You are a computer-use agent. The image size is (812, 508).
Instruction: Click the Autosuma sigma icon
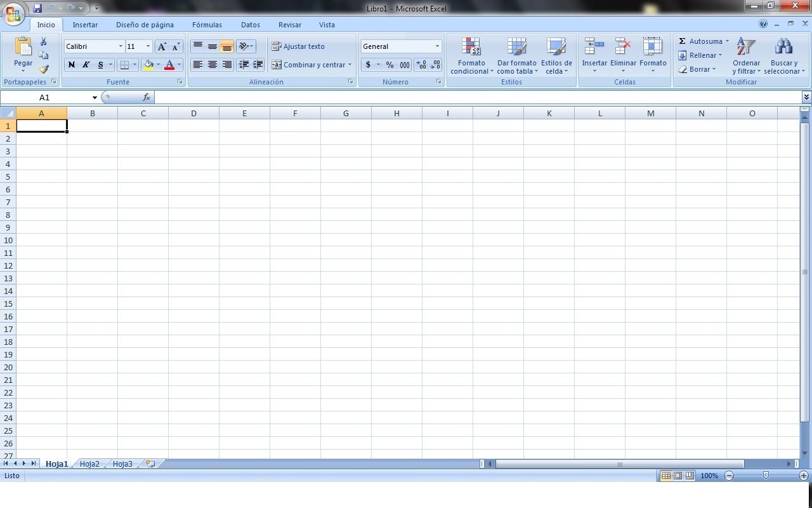(682, 41)
